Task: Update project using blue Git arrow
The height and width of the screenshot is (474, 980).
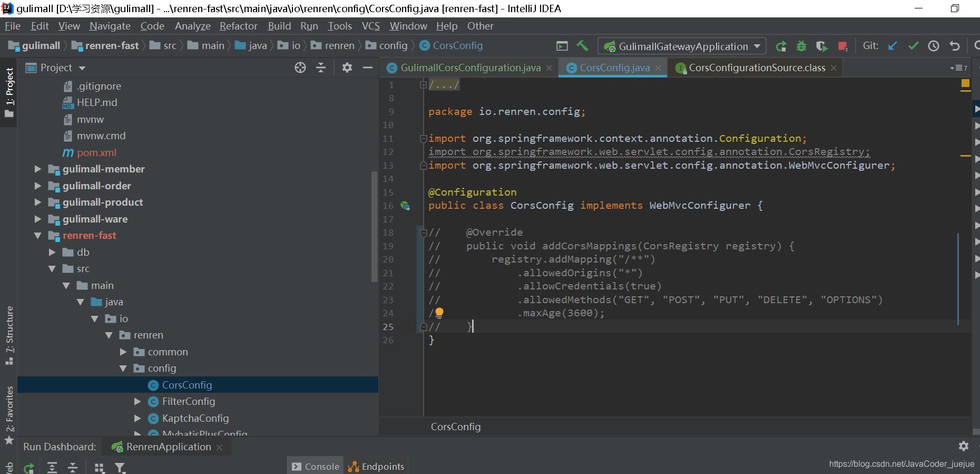Action: pyautogui.click(x=893, y=46)
